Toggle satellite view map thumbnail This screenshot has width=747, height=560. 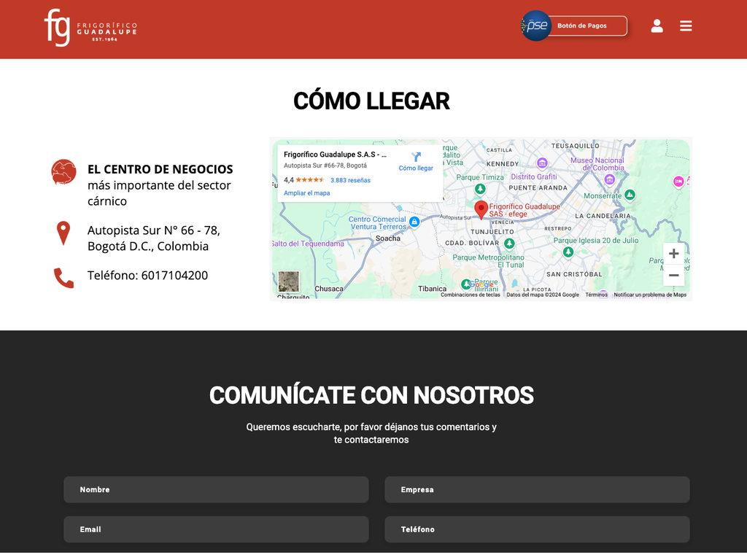tap(289, 281)
